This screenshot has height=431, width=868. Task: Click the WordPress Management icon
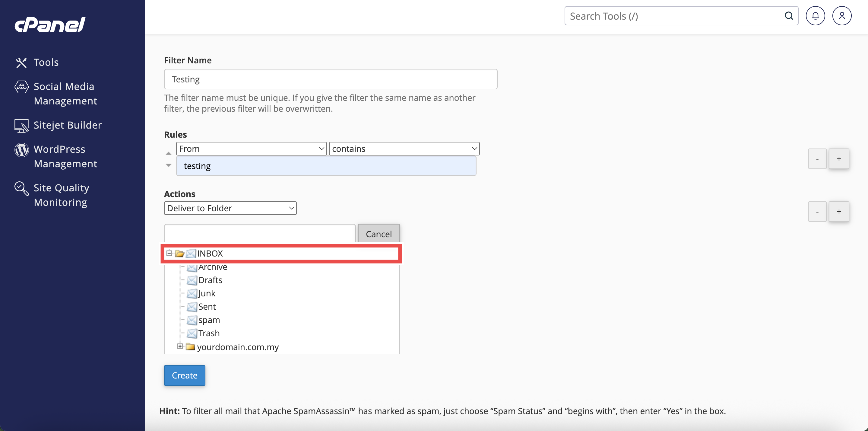tap(22, 150)
